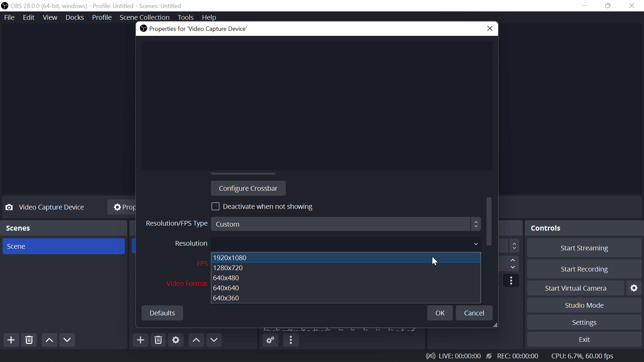The width and height of the screenshot is (644, 362).
Task: Click the source settings gear icon bottom bar
Action: [x=176, y=340]
